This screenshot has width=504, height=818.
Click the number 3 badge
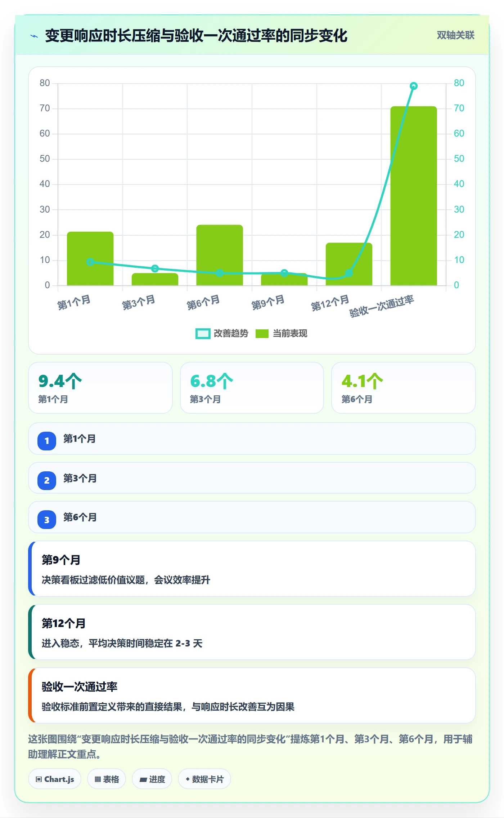click(47, 520)
